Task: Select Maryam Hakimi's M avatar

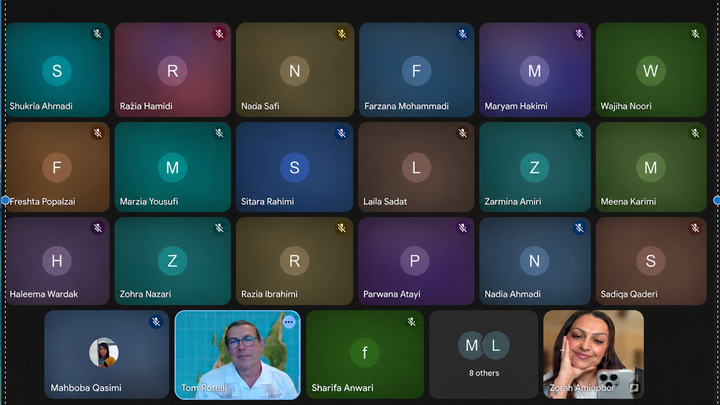Action: 534,71
